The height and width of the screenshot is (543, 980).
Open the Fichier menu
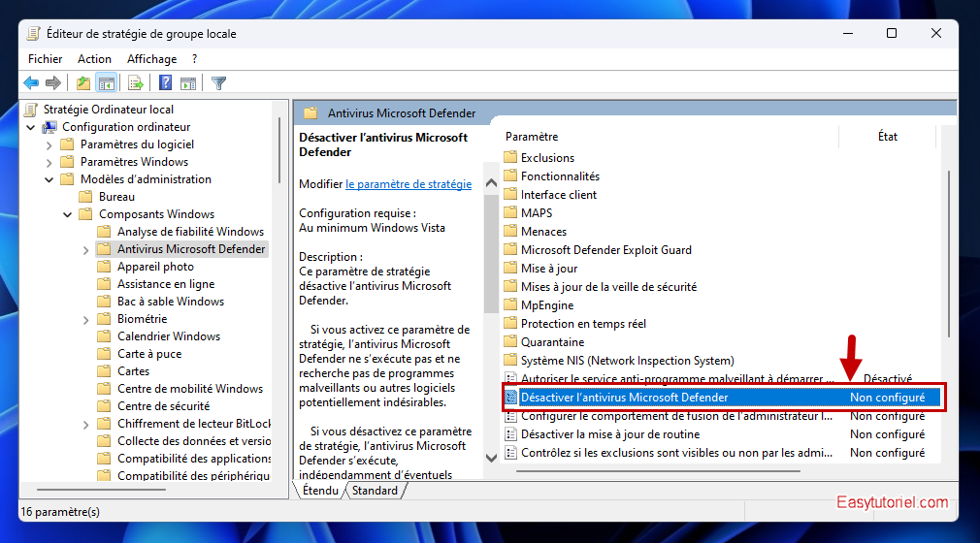45,59
